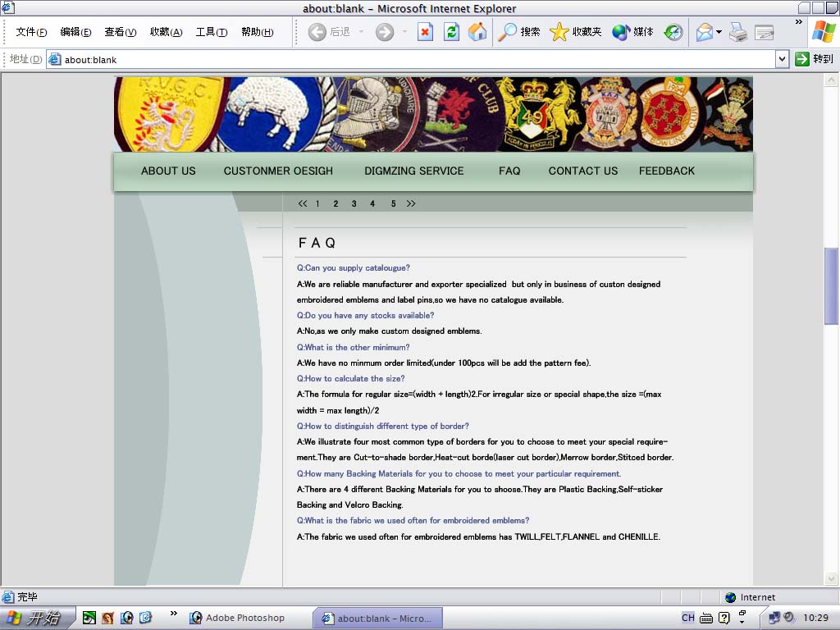The width and height of the screenshot is (840, 630).
Task: Open CONTACT US nav link
Action: coord(583,171)
